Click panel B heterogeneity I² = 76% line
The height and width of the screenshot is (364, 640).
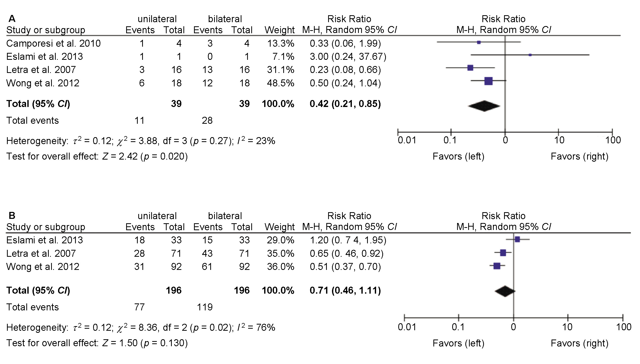(141, 328)
